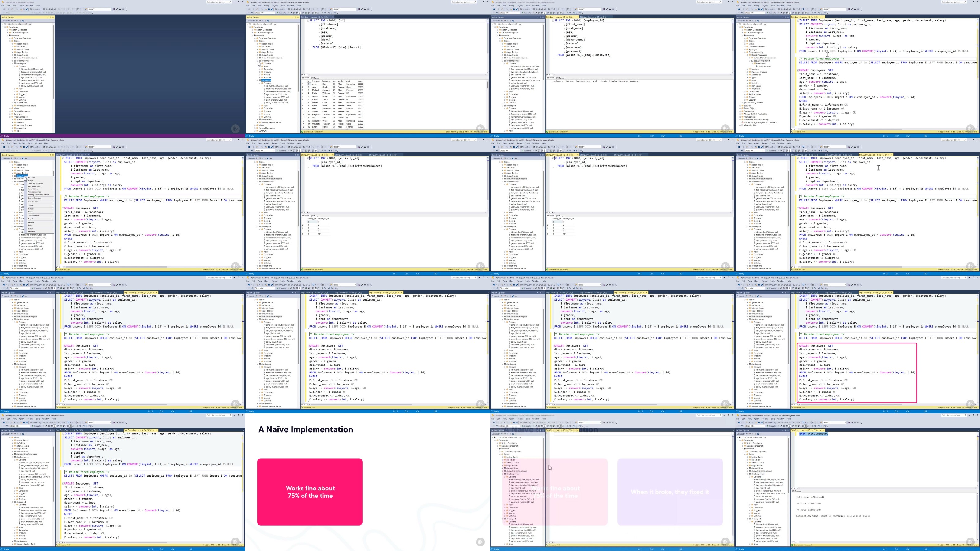Toggle Auto Hide pin on Object Explorer in empty-editor frame
Viewport: 980px width, 551px height.
(x=51, y=17)
